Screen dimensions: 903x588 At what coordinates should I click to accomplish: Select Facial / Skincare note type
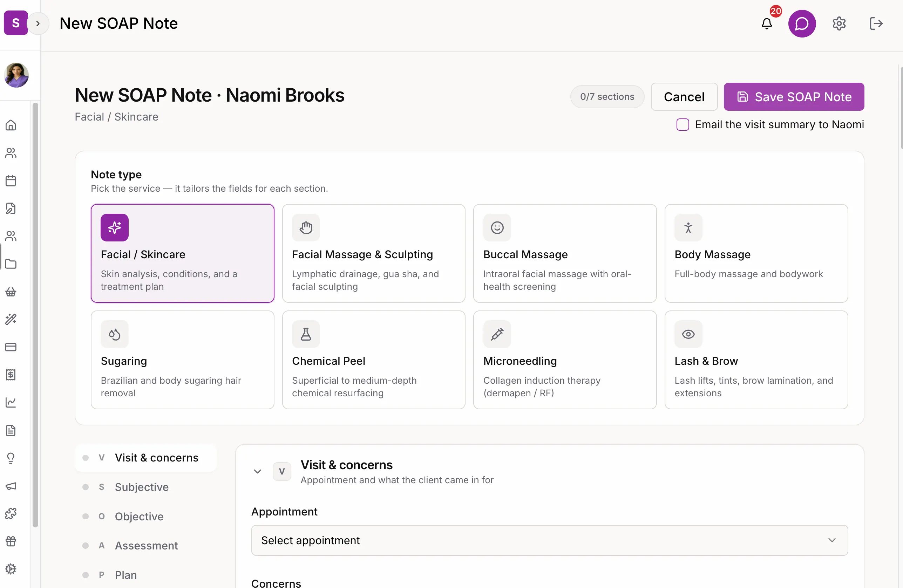(x=183, y=253)
